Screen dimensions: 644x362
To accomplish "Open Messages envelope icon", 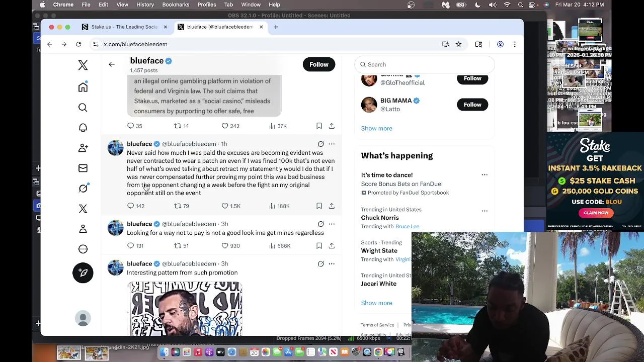I will 83,168.
